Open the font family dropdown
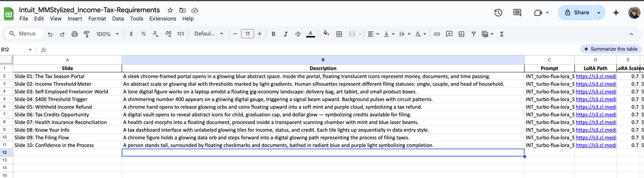The image size is (644, 178). [x=208, y=34]
